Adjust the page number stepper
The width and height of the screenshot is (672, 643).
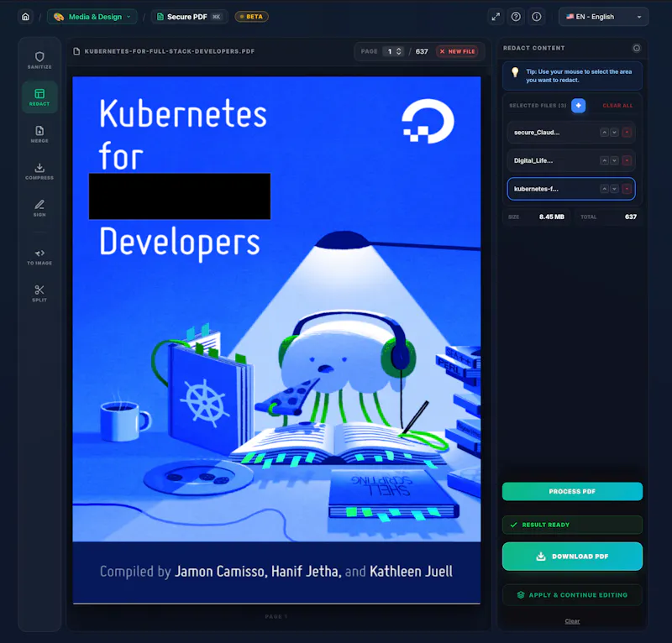[398, 51]
